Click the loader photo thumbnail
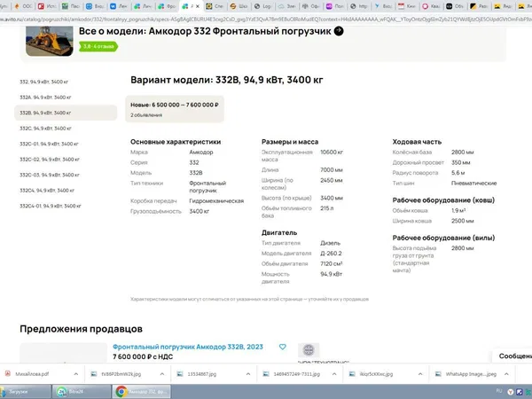532x399 pixels. pyautogui.click(x=50, y=41)
